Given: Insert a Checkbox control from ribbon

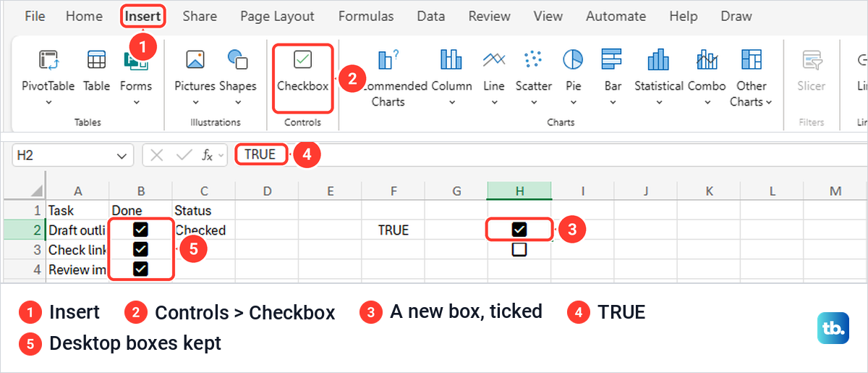Looking at the screenshot, I should click(x=303, y=71).
